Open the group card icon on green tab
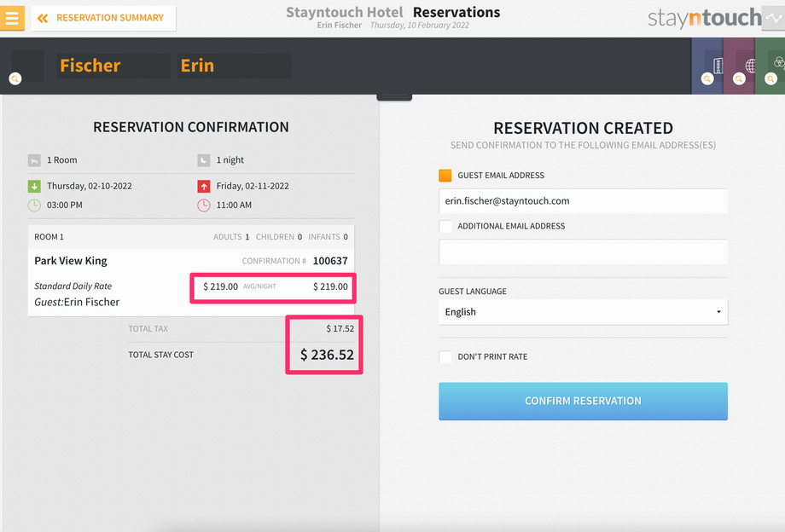Screen dimensions: 785x532 pyautogui.click(x=779, y=62)
